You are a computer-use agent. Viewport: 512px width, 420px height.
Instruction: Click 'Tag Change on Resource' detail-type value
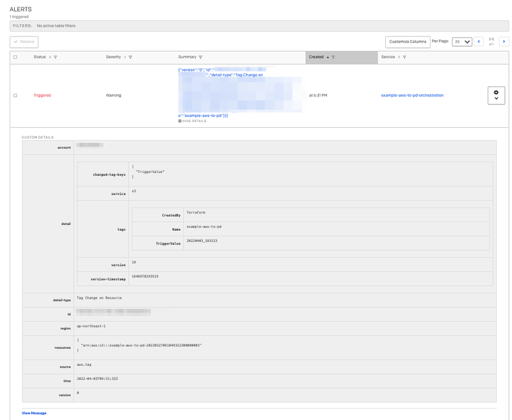(x=99, y=298)
